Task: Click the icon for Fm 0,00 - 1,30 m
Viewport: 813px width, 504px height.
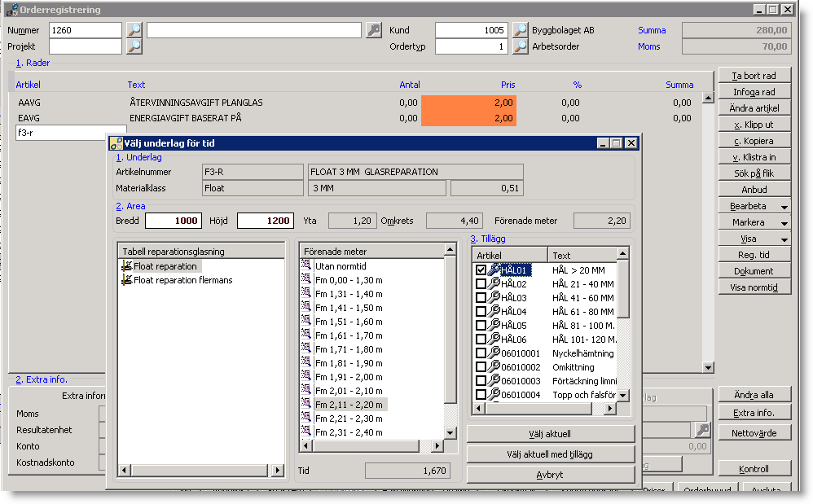Action: [306, 279]
